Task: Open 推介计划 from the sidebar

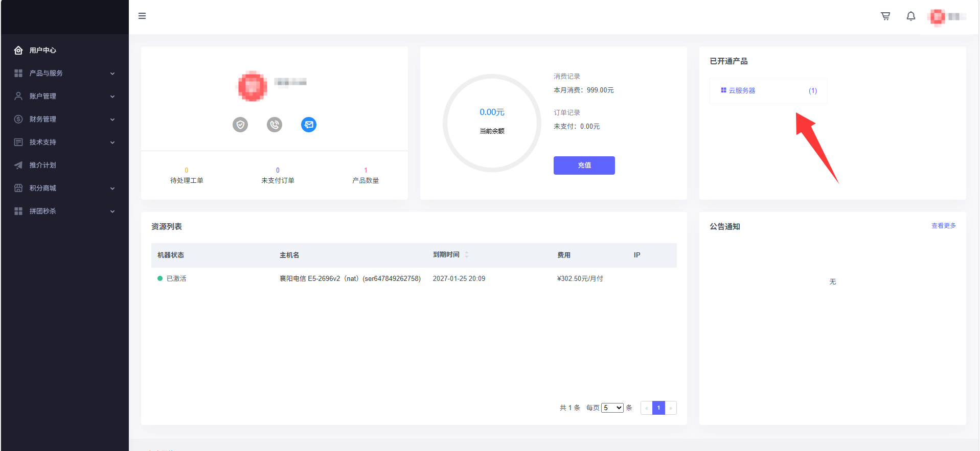Action: coord(43,165)
